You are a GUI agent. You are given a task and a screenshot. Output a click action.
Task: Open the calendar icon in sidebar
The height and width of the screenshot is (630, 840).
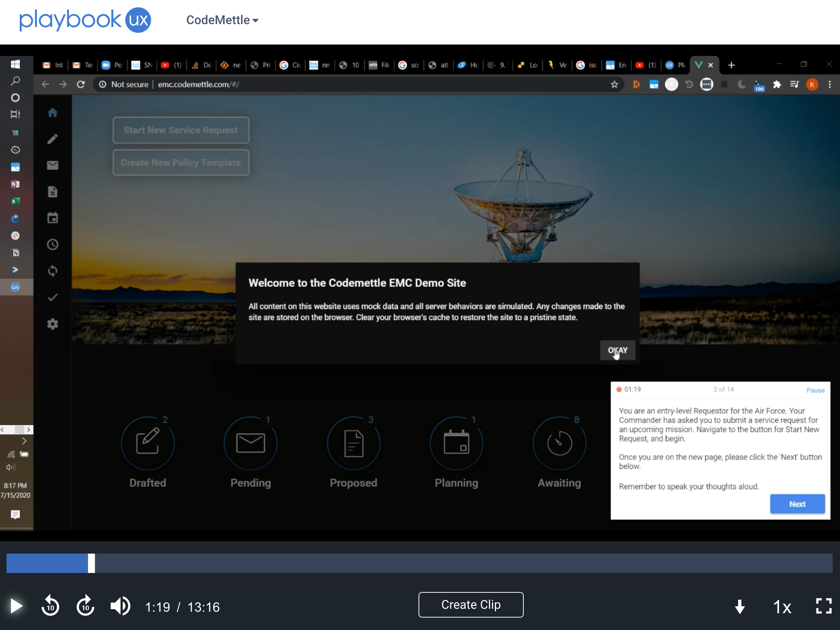(52, 218)
